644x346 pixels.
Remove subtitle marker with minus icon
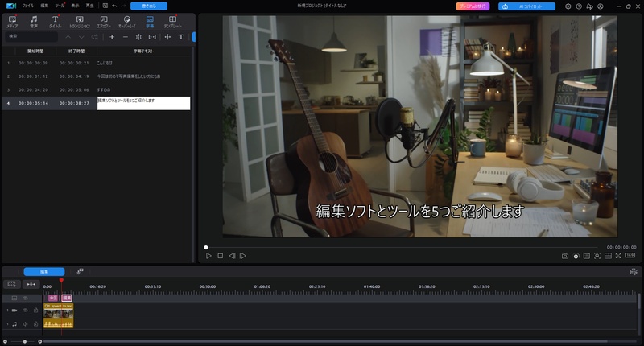pos(126,37)
